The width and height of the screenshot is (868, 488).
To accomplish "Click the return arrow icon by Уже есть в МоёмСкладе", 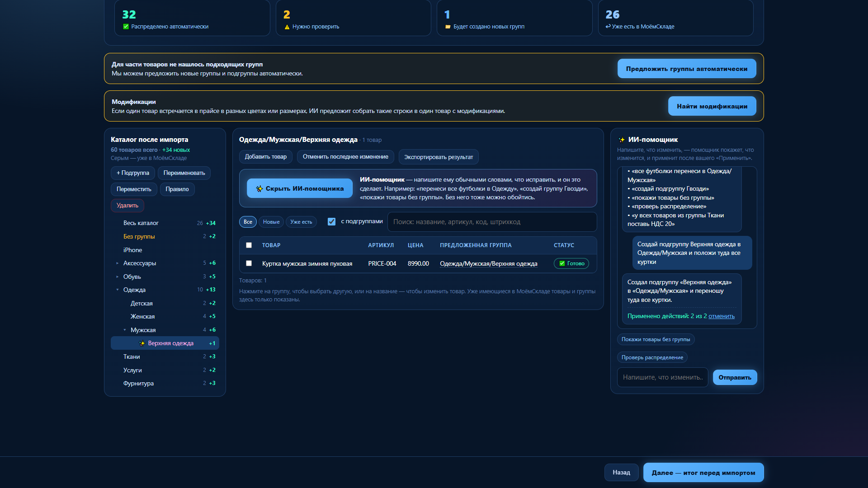I will coord(608,26).
